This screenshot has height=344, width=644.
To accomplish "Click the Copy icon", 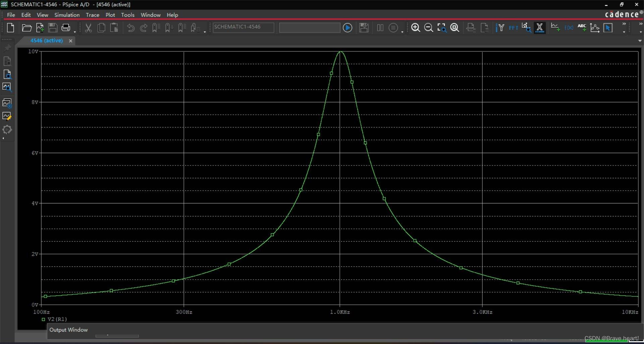I will click(101, 28).
